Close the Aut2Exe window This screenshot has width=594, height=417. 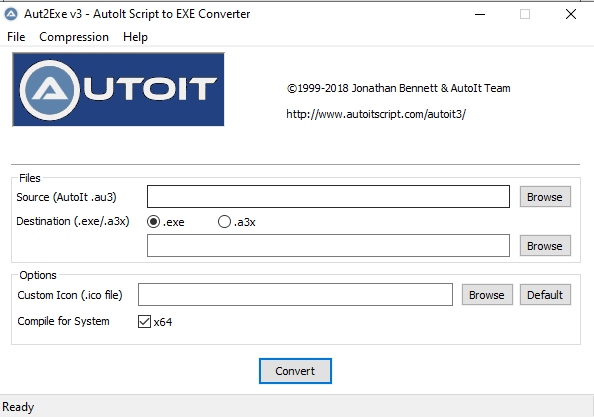click(x=571, y=14)
